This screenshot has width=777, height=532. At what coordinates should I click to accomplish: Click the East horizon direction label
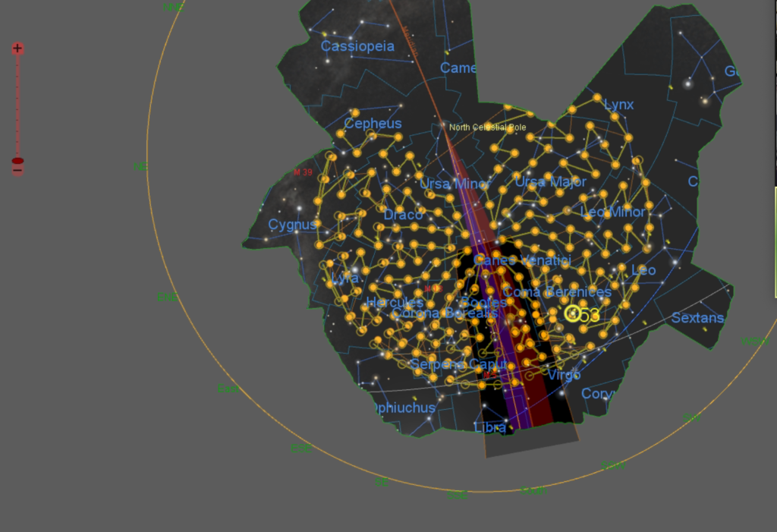coord(228,389)
